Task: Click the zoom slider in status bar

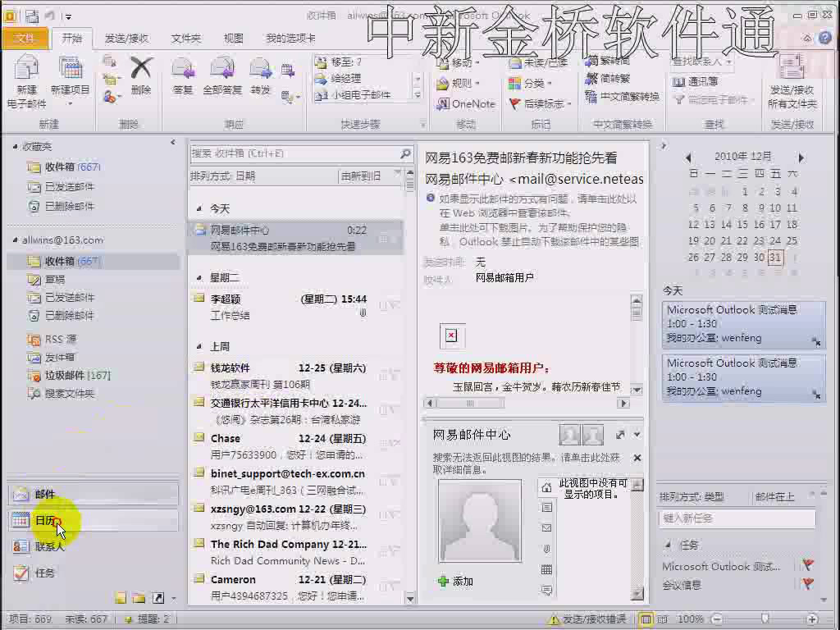Action: click(x=765, y=619)
